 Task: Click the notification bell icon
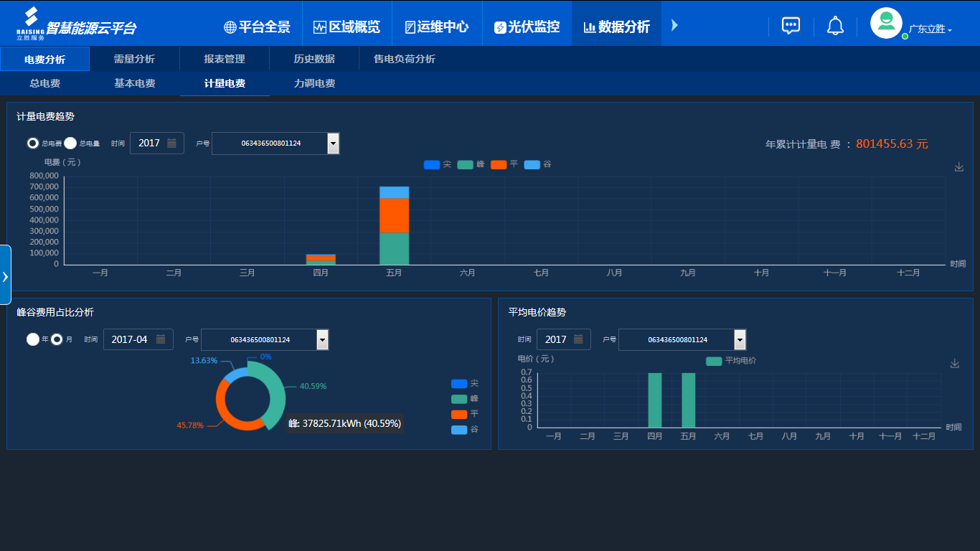[x=834, y=24]
